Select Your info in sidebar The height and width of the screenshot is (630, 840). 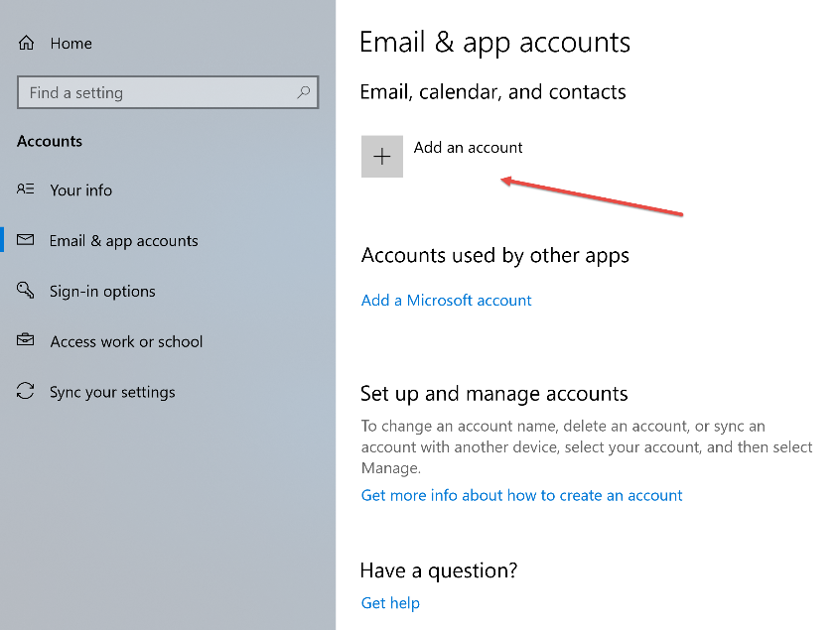(80, 190)
